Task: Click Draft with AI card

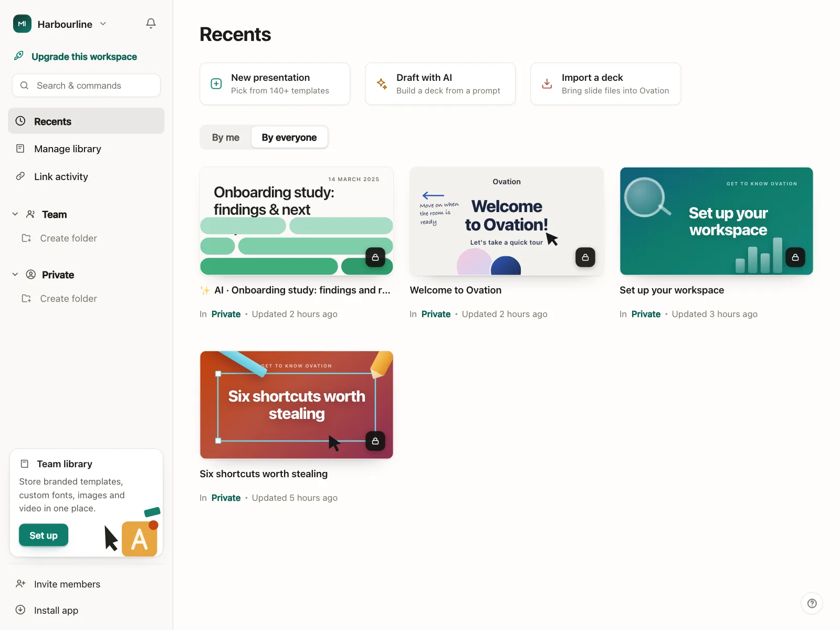Action: pyautogui.click(x=440, y=84)
